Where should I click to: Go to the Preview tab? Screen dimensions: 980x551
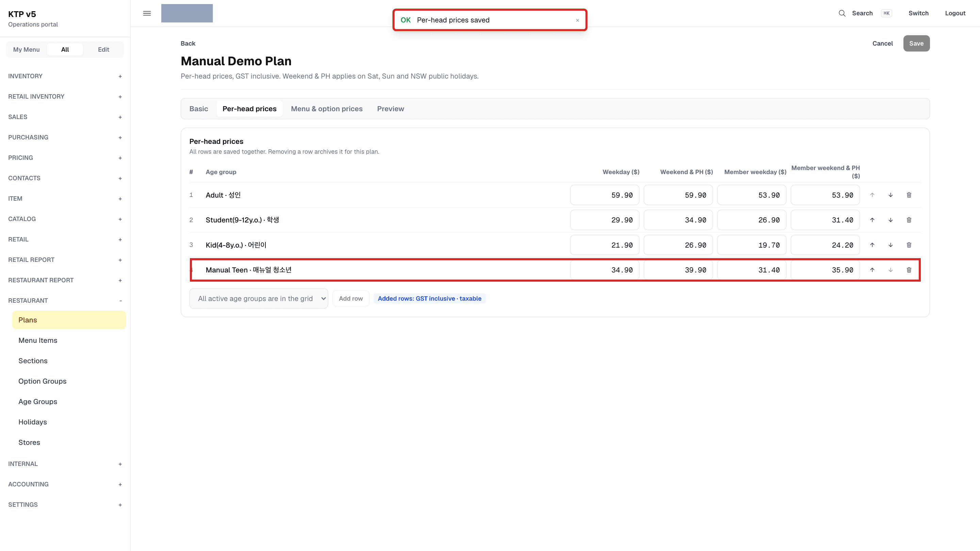(x=390, y=109)
